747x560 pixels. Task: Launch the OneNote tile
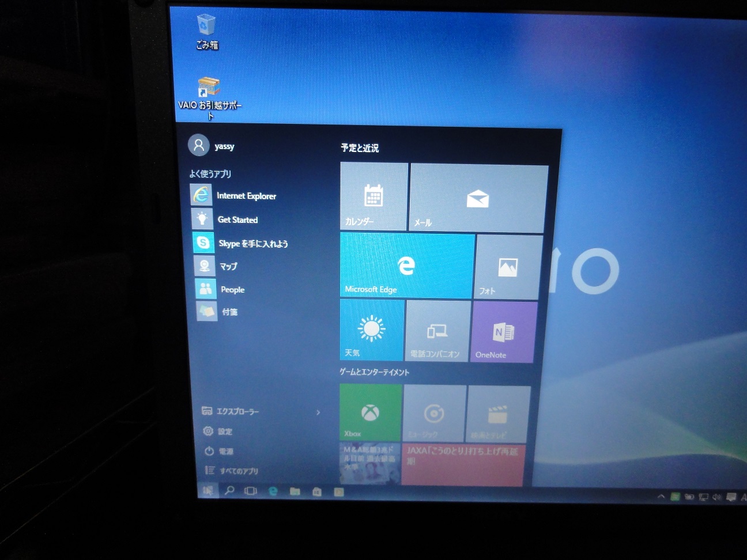point(504,332)
